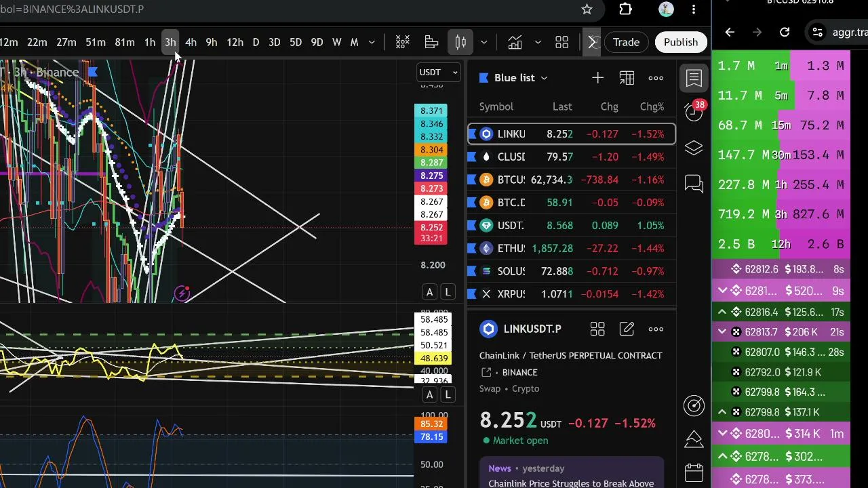Open the chart style dropdown arrow
The width and height of the screenshot is (868, 488).
tap(484, 43)
